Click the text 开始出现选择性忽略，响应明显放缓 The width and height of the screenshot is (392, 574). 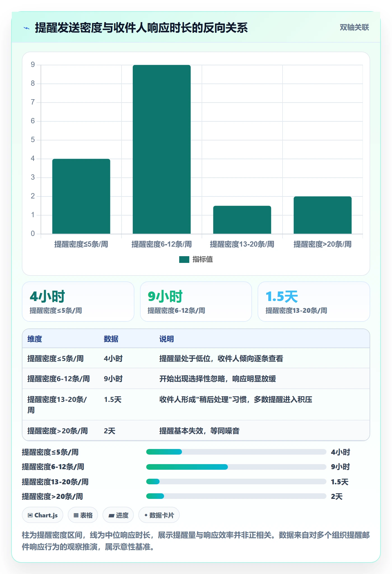click(218, 379)
